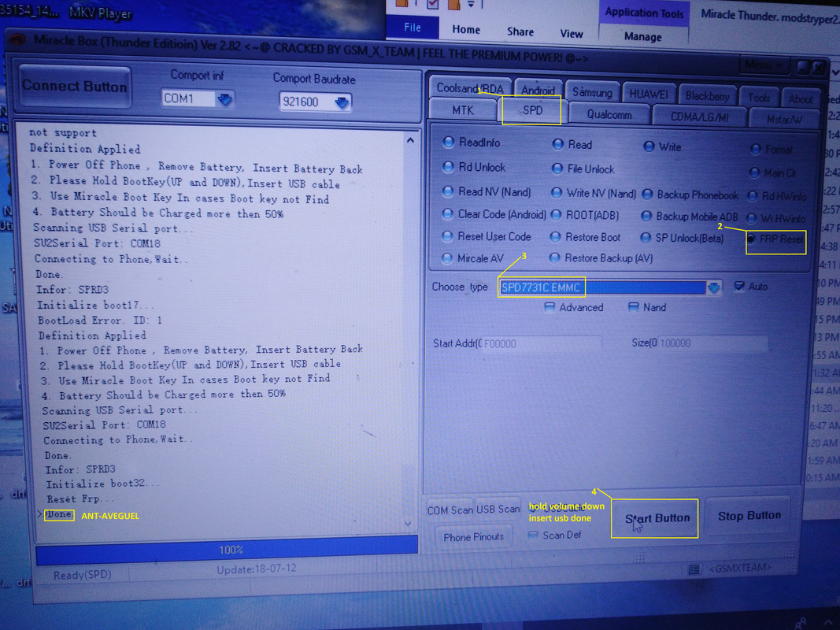The height and width of the screenshot is (630, 840).
Task: Select the Rd Unlock radio option
Action: [474, 167]
